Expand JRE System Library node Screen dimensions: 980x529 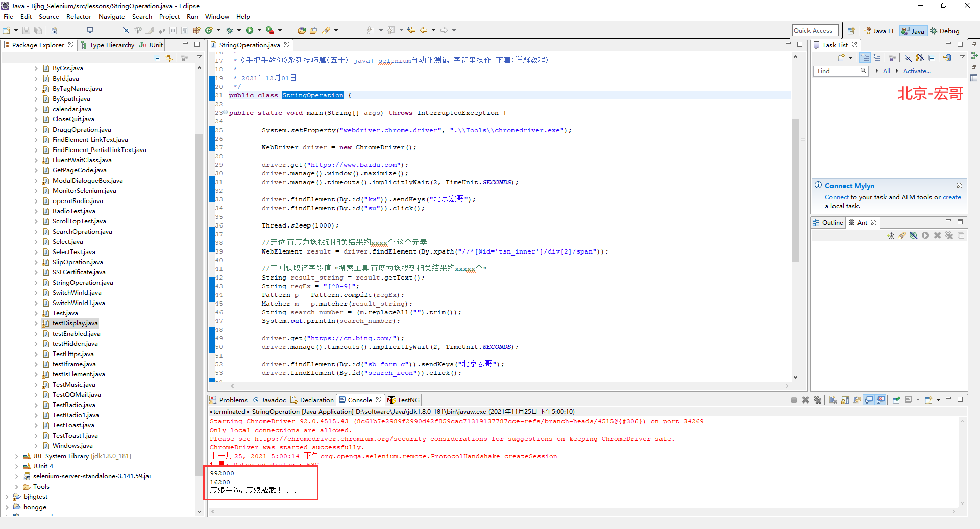(16, 456)
